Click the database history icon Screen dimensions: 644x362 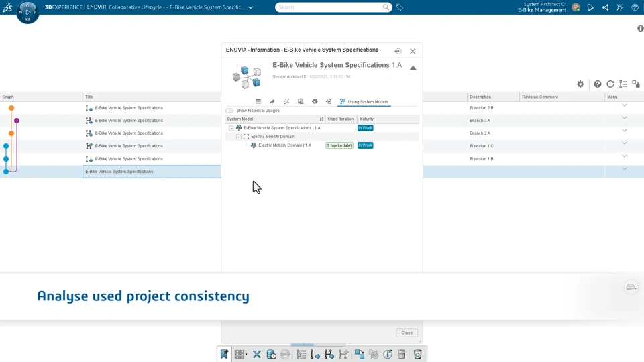tap(271, 354)
